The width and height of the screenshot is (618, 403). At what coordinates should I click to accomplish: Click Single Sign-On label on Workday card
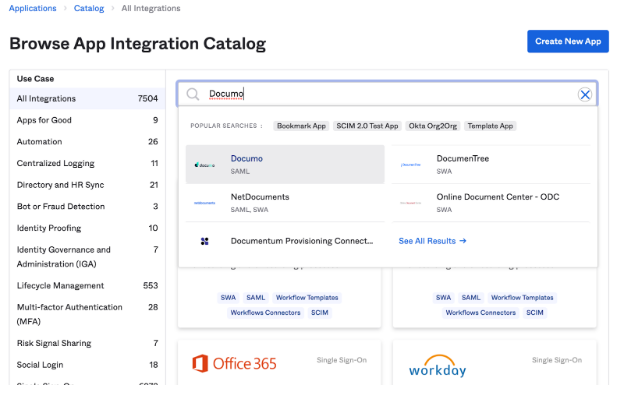[557, 360]
